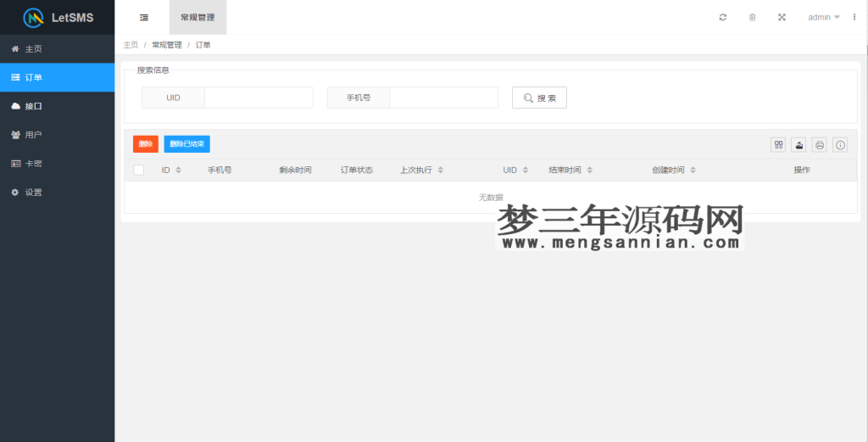Switch to the 常规管理 top tab
The width and height of the screenshot is (868, 442).
[198, 17]
